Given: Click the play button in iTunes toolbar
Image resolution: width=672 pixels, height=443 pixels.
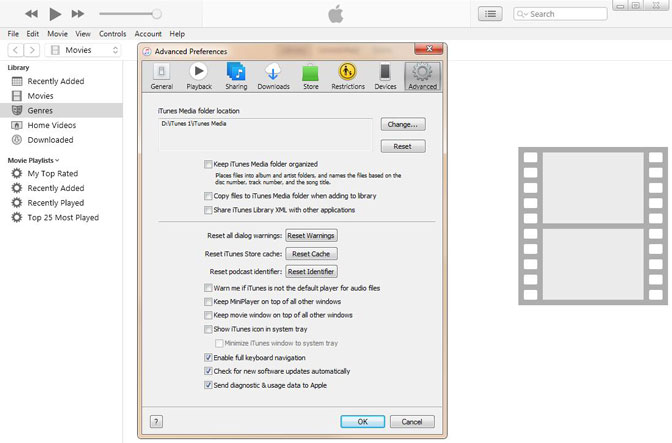Looking at the screenshot, I should pyautogui.click(x=55, y=14).
